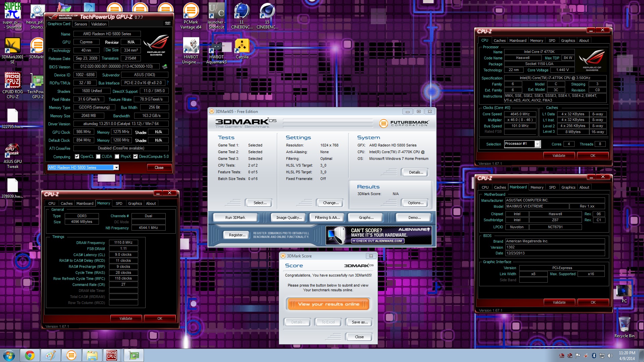Click OK in the Mainboard CPU-Z window
This screenshot has height=362, width=644.
click(x=593, y=302)
